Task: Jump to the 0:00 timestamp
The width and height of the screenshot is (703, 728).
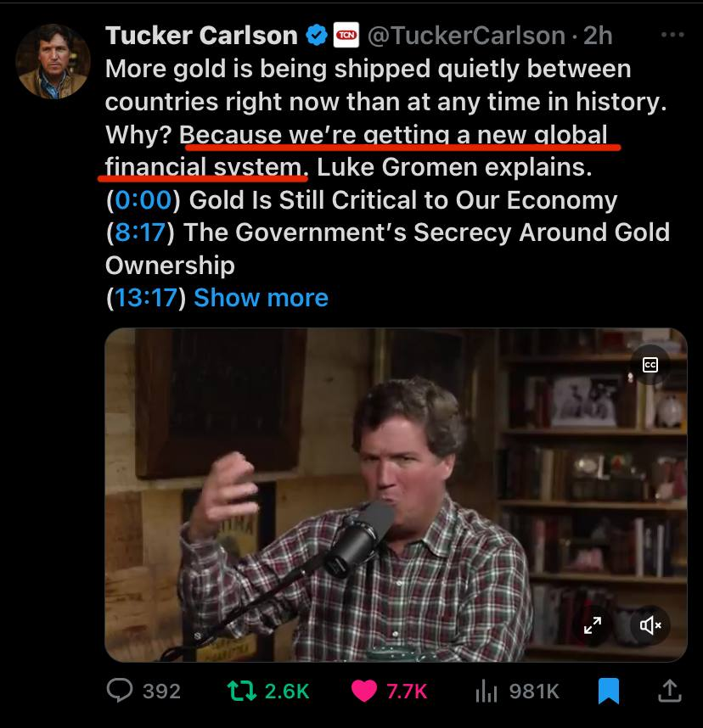Action: (143, 200)
